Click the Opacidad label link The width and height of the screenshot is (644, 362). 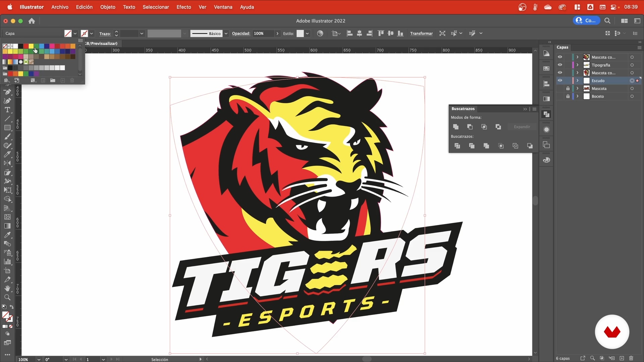click(x=241, y=34)
